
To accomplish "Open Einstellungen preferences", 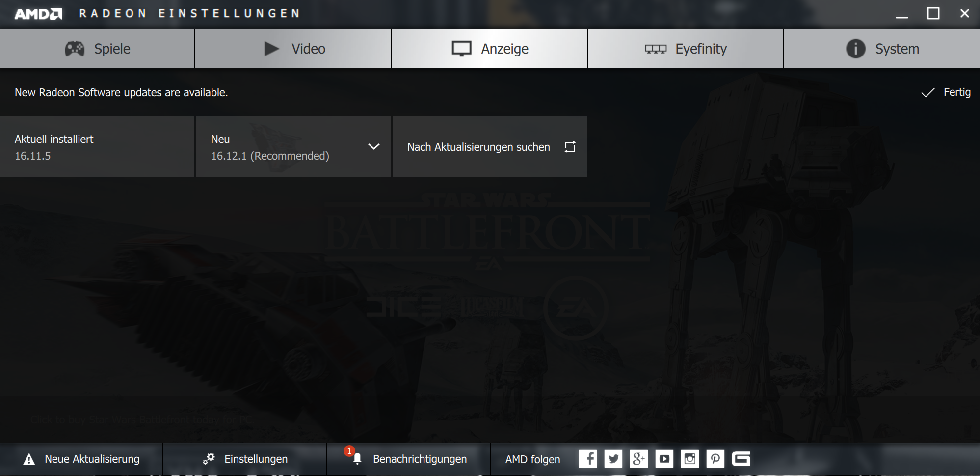I will pyautogui.click(x=244, y=459).
